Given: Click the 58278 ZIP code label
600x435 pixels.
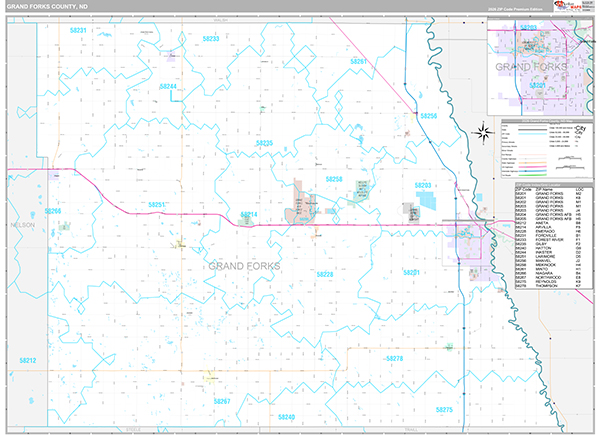Looking at the screenshot, I should (x=395, y=358).
